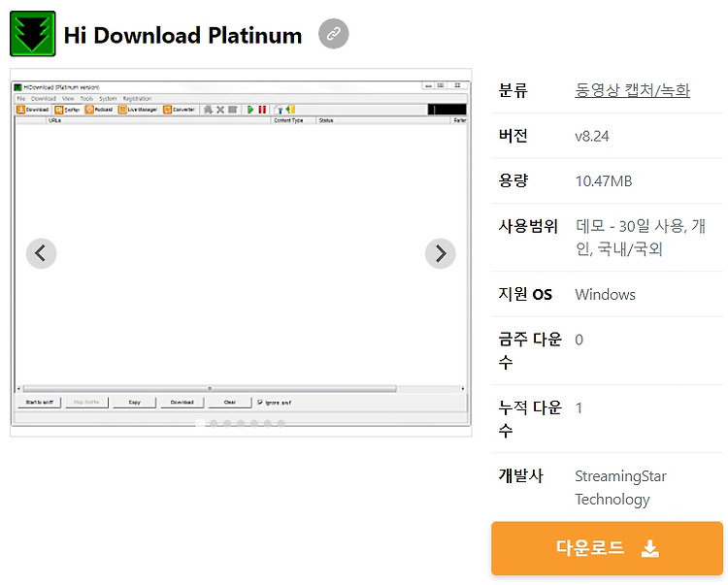
Task: Select Sniffer toolbar icon in HiDownload window
Action: [x=67, y=110]
